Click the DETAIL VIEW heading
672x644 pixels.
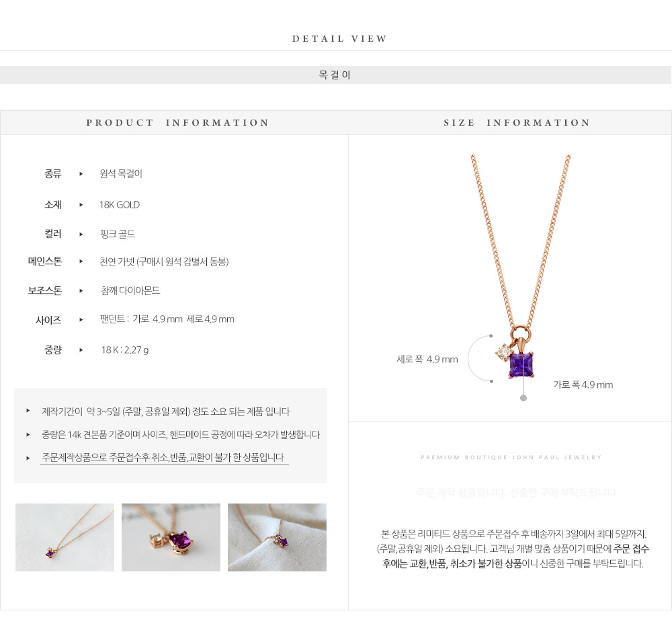tap(339, 38)
